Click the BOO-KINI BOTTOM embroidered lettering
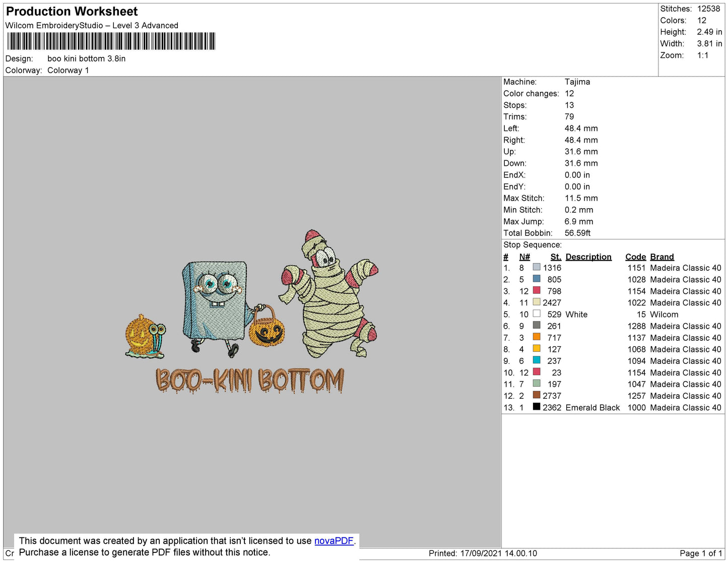Viewport: 728px width, 563px height. 250,380
